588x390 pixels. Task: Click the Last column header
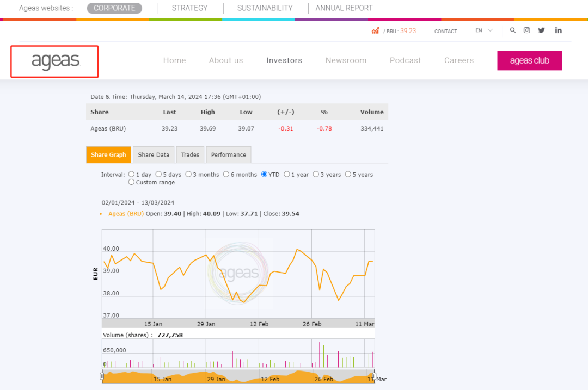[x=169, y=112]
